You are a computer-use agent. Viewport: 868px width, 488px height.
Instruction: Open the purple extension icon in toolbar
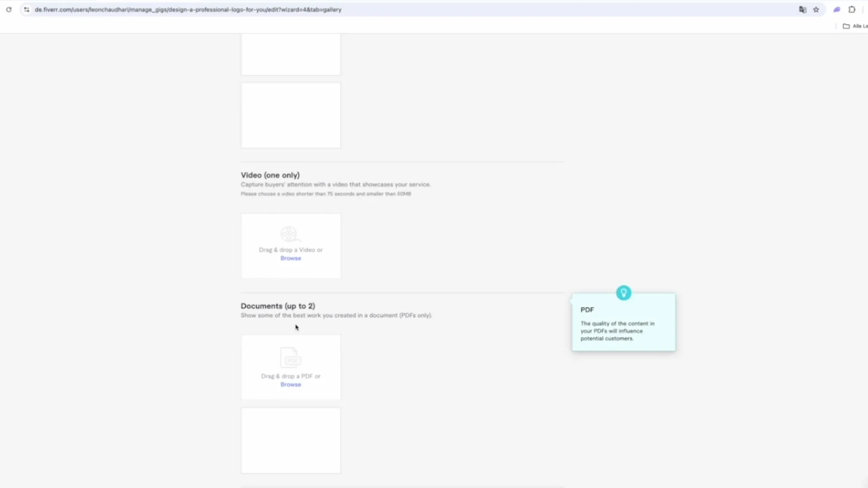(x=837, y=9)
